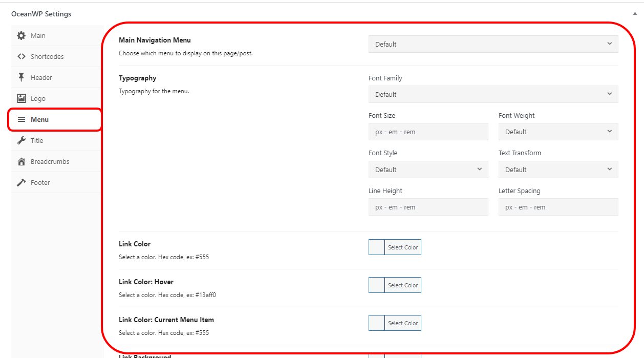Click the Font Size input field

pos(428,132)
